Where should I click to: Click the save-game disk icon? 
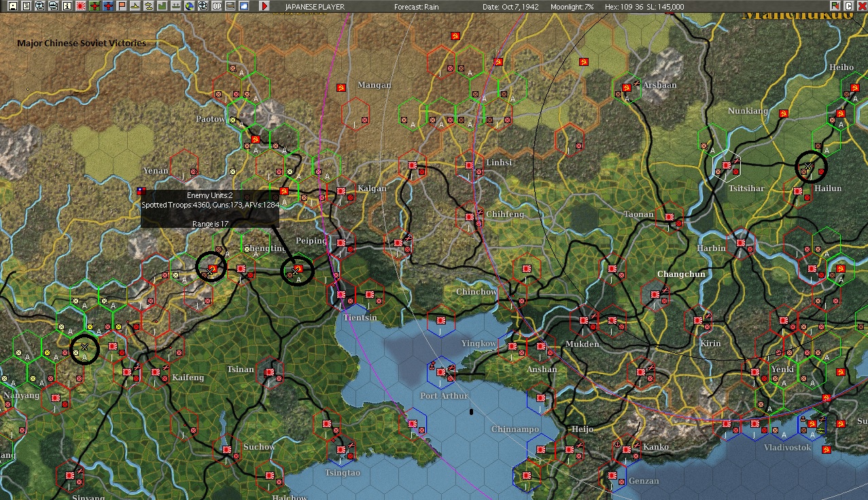(12, 6)
